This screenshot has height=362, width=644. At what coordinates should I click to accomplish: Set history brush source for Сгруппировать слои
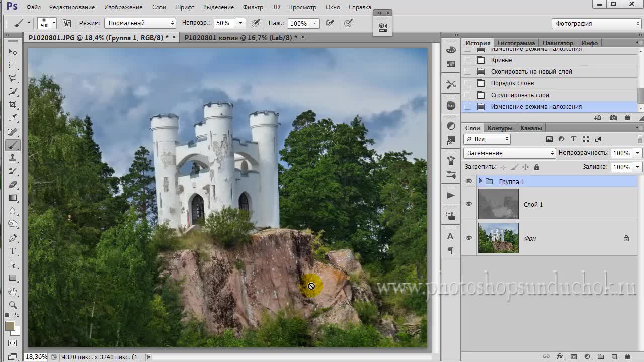tap(467, 95)
